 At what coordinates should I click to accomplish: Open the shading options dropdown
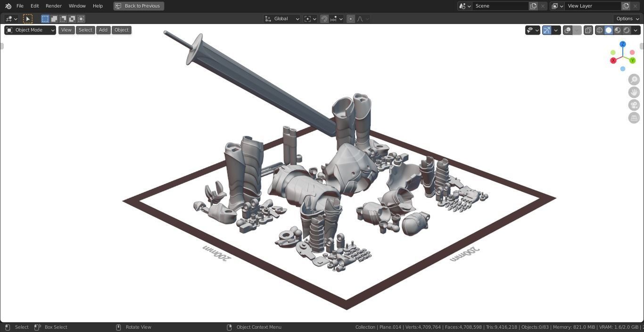636,30
